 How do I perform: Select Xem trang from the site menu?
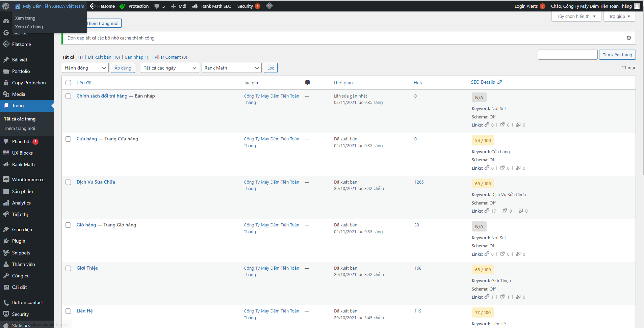pyautogui.click(x=25, y=18)
